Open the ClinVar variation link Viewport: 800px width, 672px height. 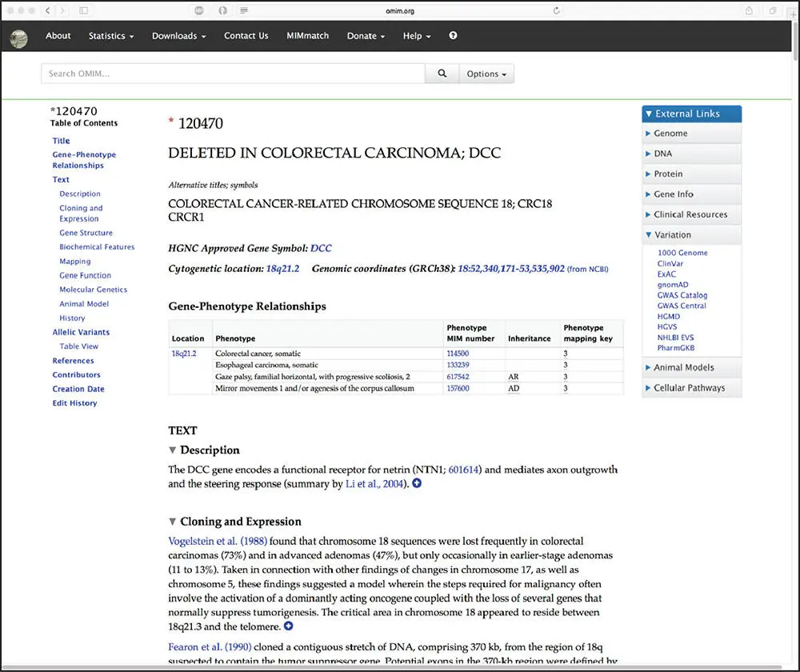[x=669, y=263]
